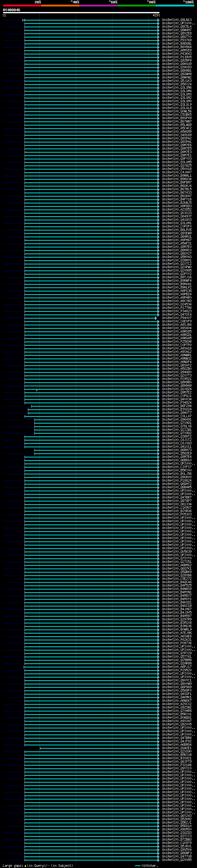Click the UniRef100_Q8SAT2 entry
This screenshot has width=197, height=868.
(x=177, y=365)
